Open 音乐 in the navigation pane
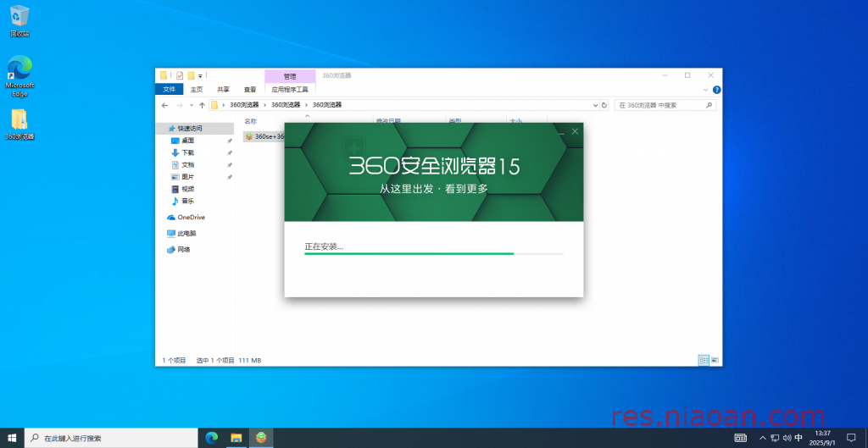Screen dimensions: 868x448 pos(187,202)
